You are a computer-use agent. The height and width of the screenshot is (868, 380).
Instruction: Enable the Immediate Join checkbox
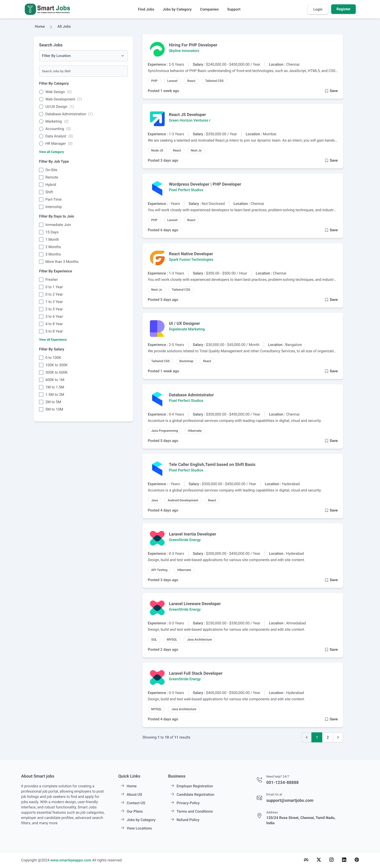pos(41,225)
